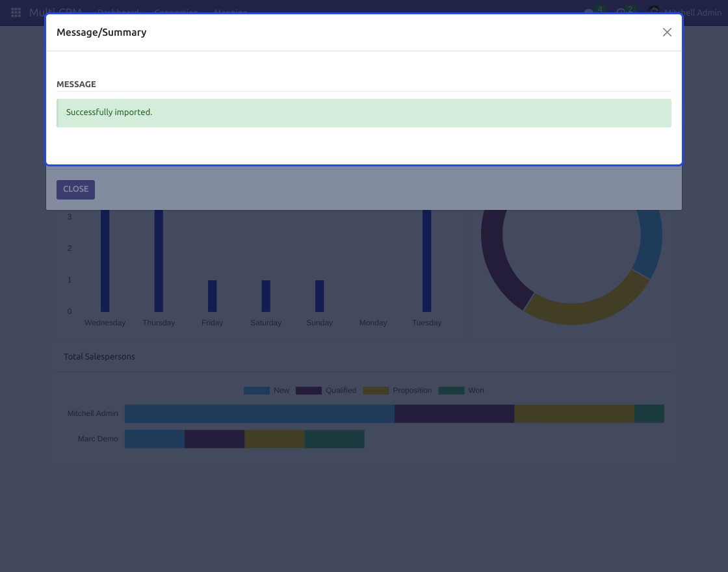The width and height of the screenshot is (728, 572).
Task: Click the Monday axis label
Action: [x=373, y=322]
